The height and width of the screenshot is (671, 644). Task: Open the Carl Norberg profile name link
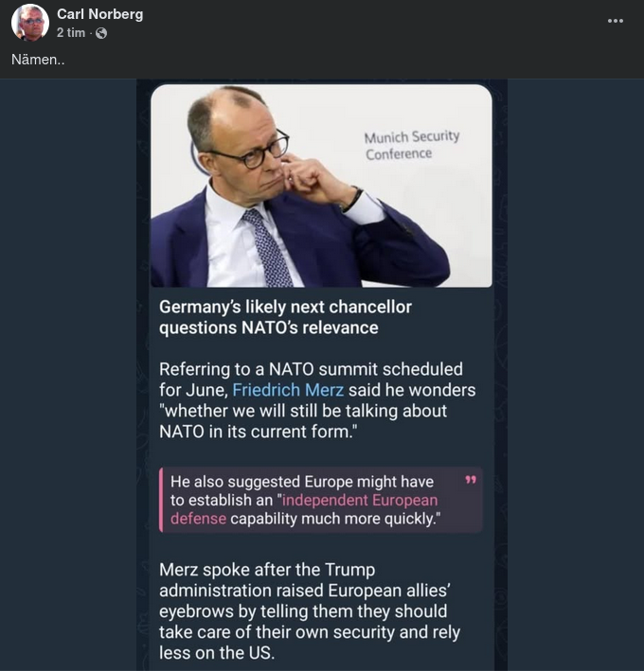tap(100, 14)
